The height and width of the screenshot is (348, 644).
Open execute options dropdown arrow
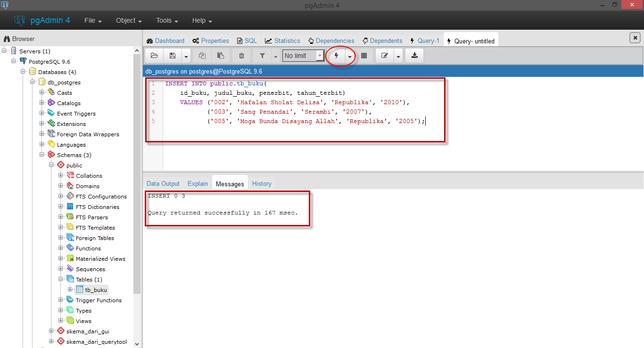point(350,56)
